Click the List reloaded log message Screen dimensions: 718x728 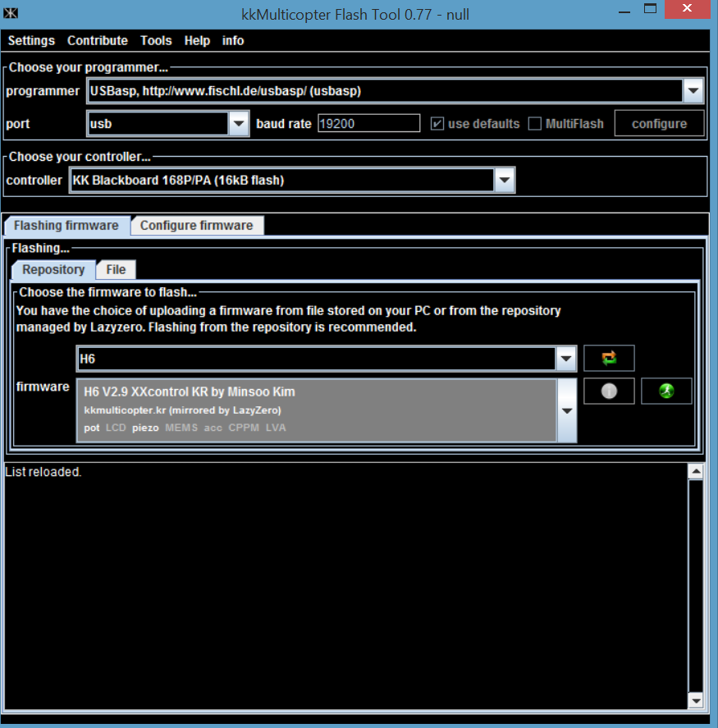pos(43,472)
